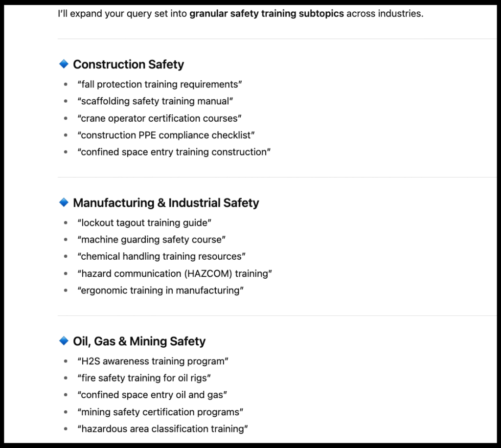Click "chemical handling training resources" bullet
Image resolution: width=501 pixels, height=448 pixels.
(x=161, y=257)
